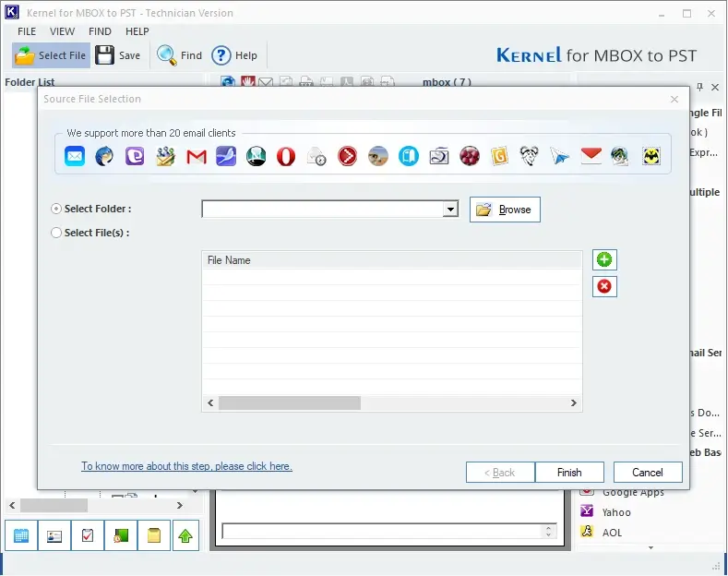Screen dimensions: 728x576
Task: Click the red envelope email client icon
Action: (x=591, y=155)
